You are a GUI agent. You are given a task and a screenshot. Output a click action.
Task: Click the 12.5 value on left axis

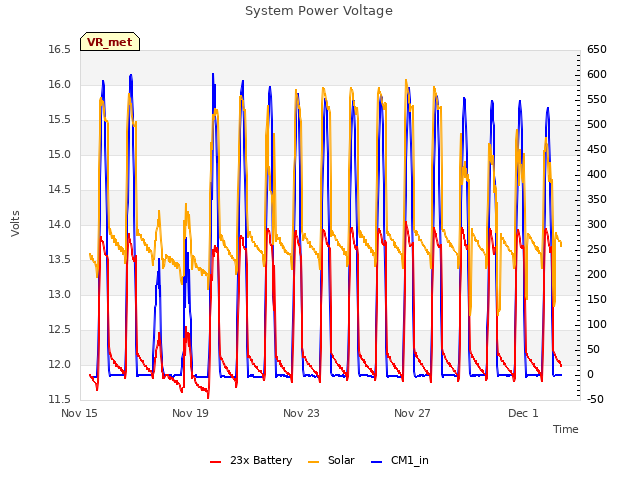click(59, 329)
